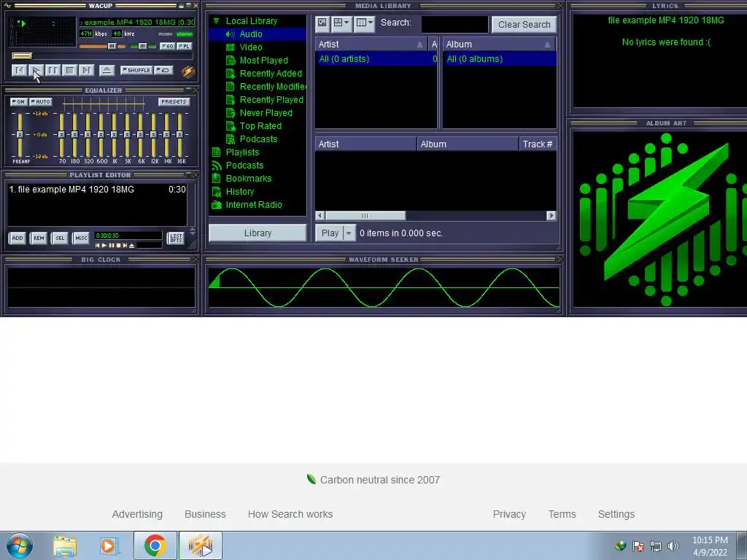
Task: Select Video in the Media Library tree
Action: tap(251, 47)
